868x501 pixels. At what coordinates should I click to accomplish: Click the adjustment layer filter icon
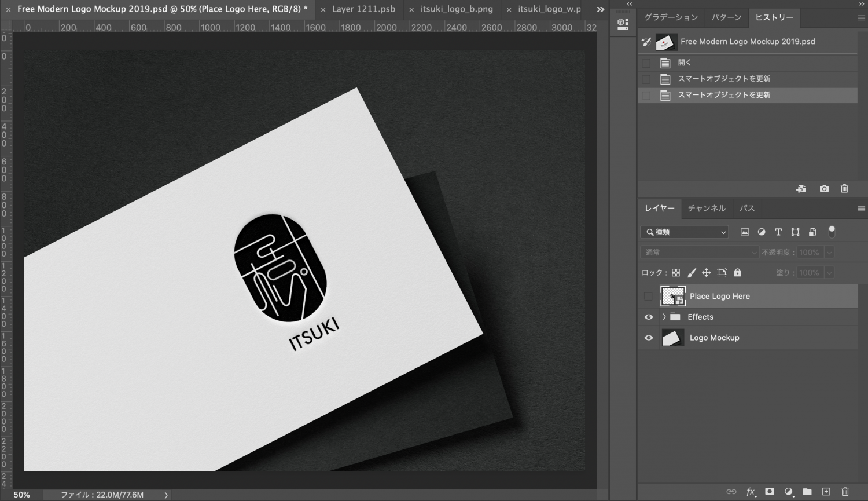(762, 232)
